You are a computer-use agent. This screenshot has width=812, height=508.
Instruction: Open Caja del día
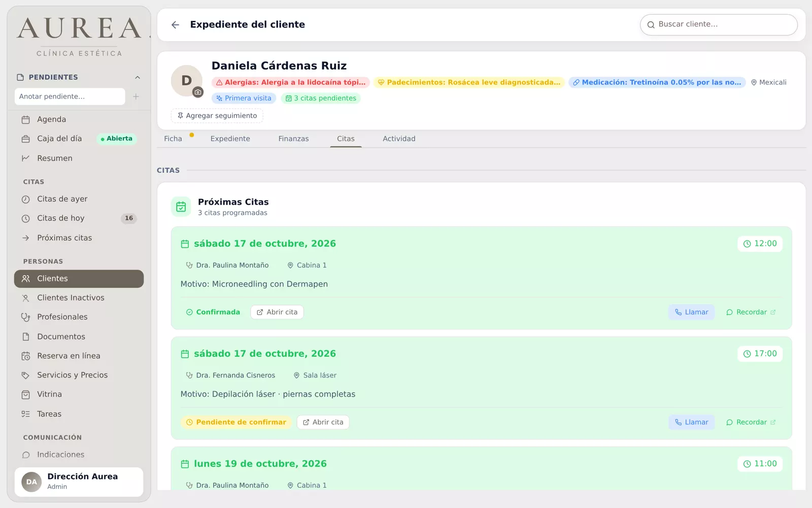pyautogui.click(x=79, y=139)
